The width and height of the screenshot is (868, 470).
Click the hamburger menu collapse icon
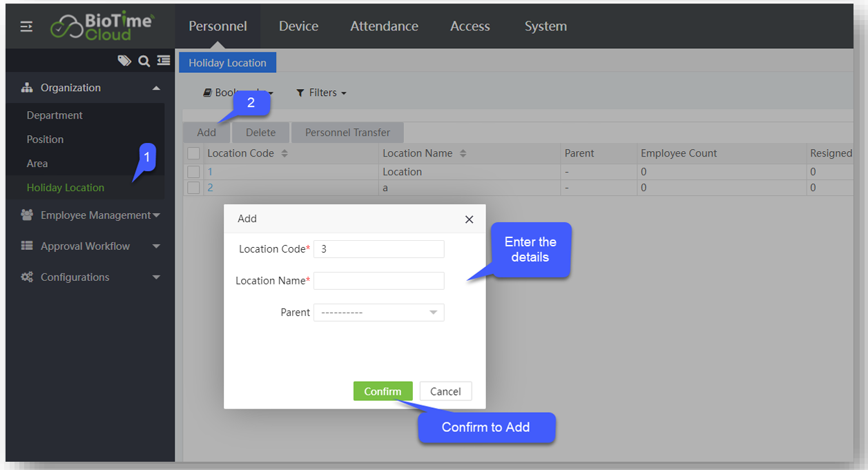point(26,27)
